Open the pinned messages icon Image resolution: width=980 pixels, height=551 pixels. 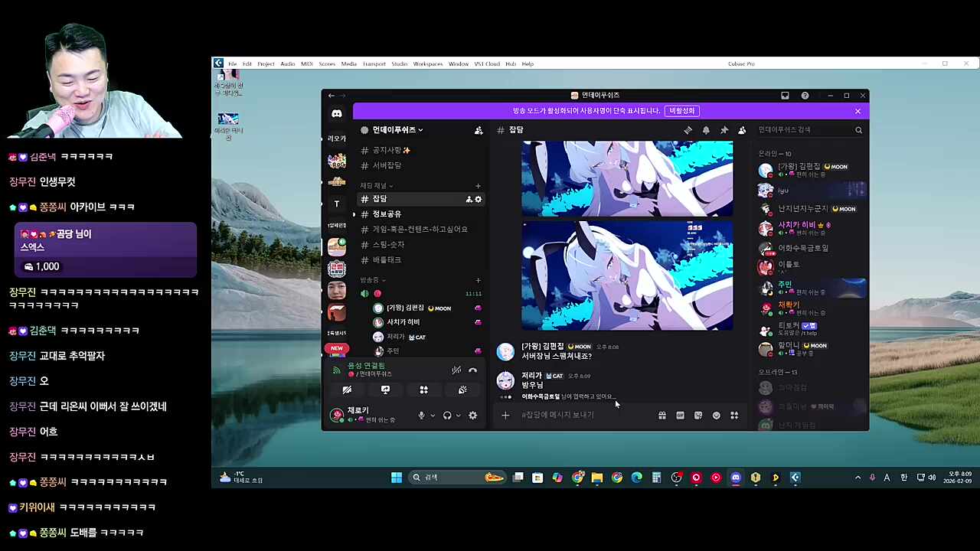724,130
